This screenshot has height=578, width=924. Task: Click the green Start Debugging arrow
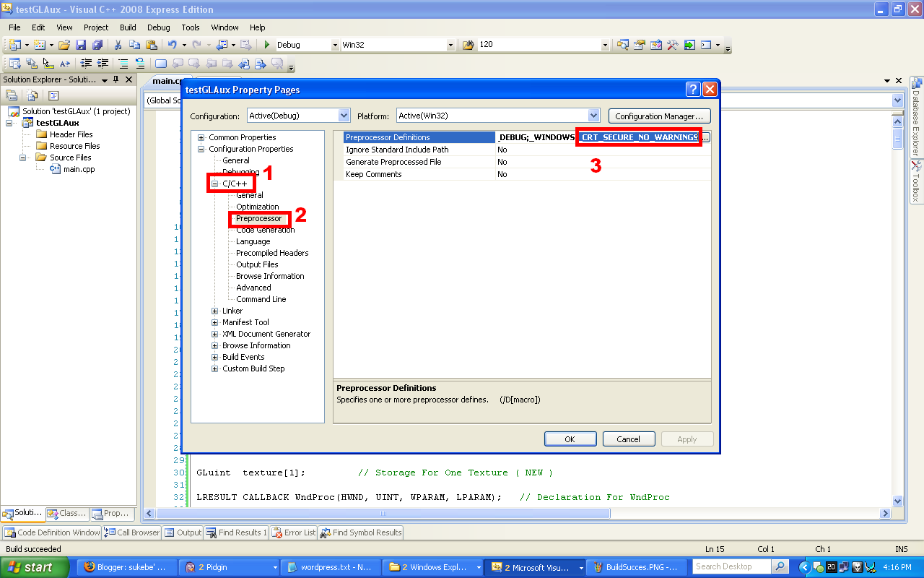pos(267,45)
